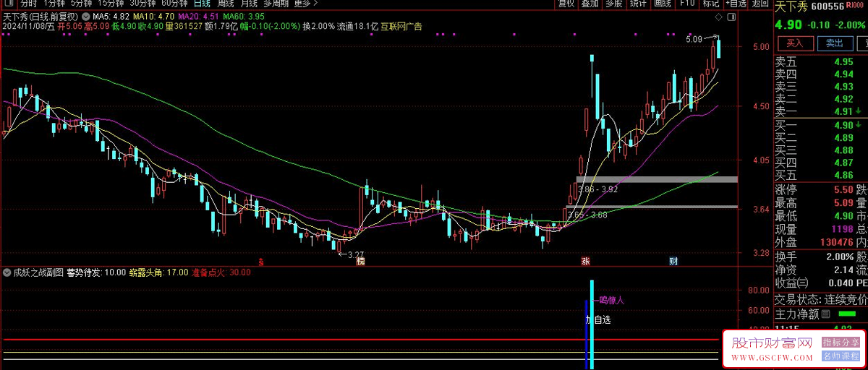Click the MA5 value in chart header
Screen dimensions: 868x370
111,16
